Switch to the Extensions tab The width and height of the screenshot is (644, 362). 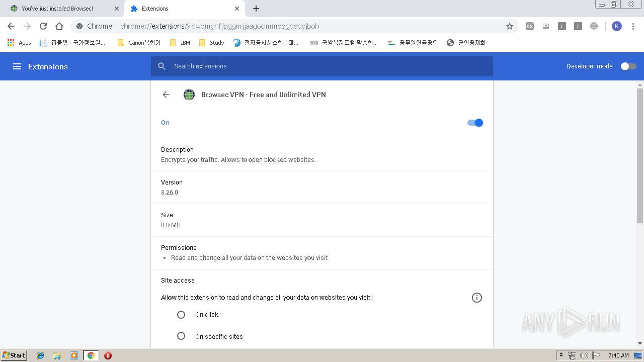(184, 9)
